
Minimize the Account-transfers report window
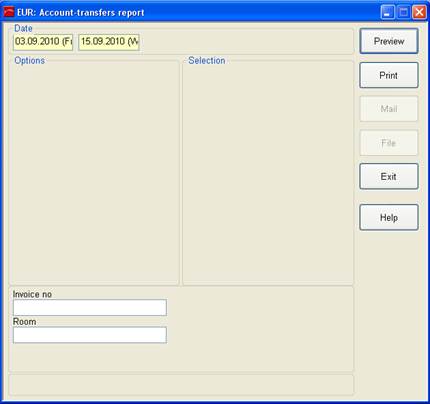click(x=387, y=13)
